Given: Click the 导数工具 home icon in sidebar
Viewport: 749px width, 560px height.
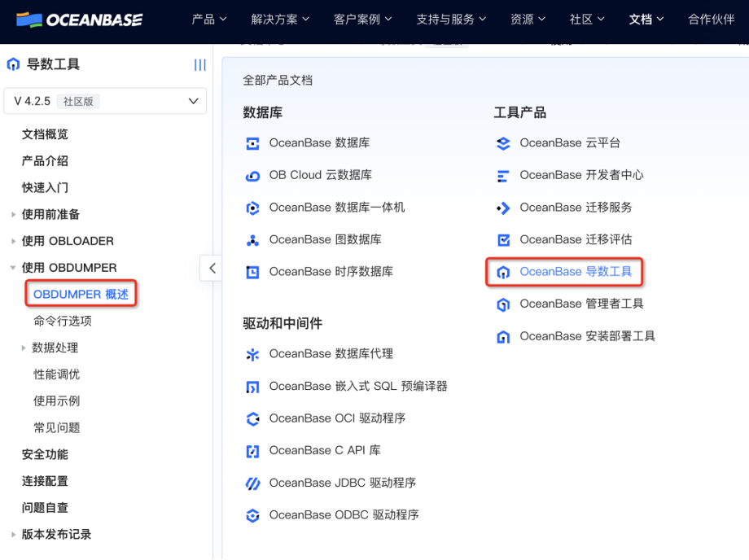Looking at the screenshot, I should point(13,64).
